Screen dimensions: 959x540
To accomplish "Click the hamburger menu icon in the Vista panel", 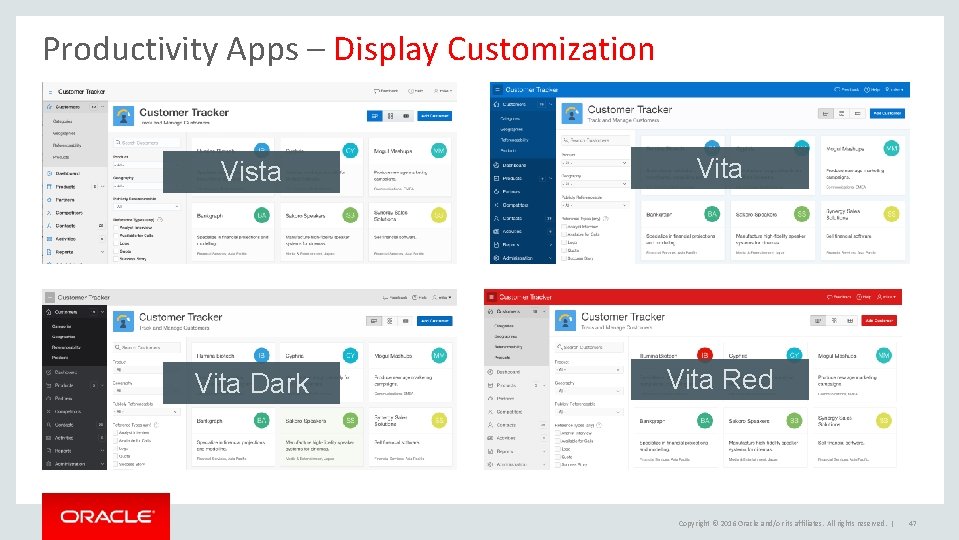I will click(x=50, y=92).
